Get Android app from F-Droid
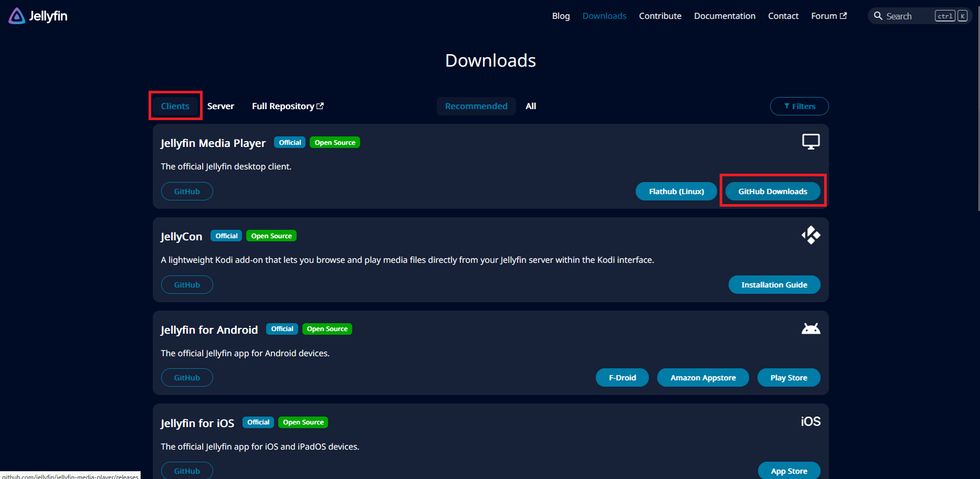The height and width of the screenshot is (479, 980). (622, 378)
